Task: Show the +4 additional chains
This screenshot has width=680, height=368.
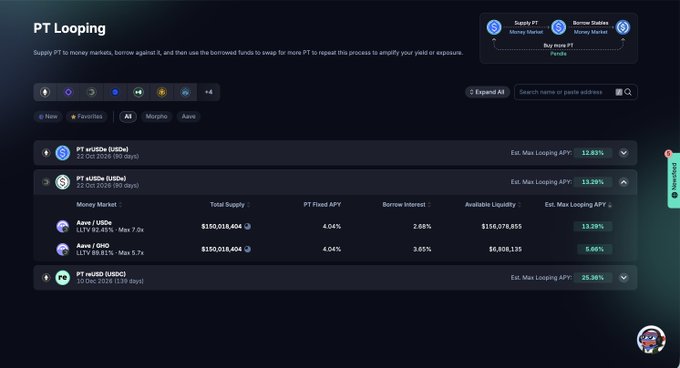Action: click(x=209, y=92)
